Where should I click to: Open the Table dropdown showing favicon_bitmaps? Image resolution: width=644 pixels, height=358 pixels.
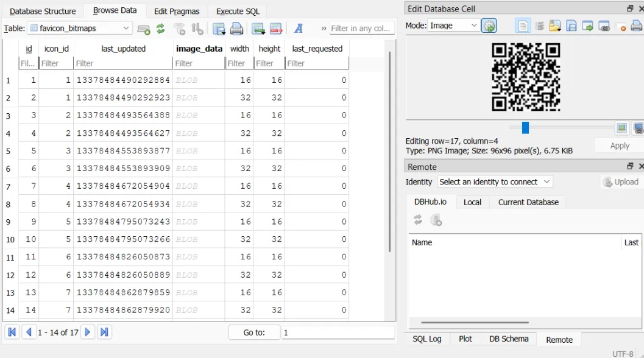pos(80,28)
